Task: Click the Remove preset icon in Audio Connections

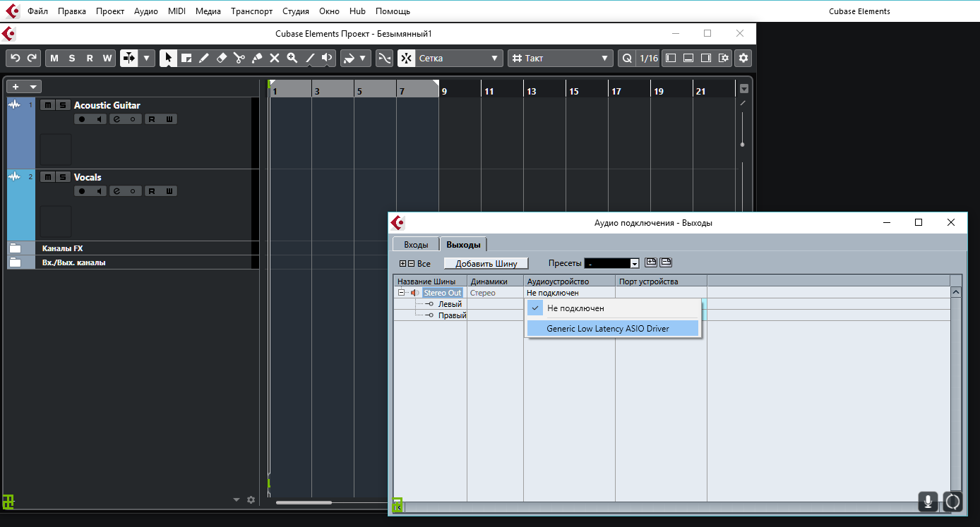Action: pos(666,262)
